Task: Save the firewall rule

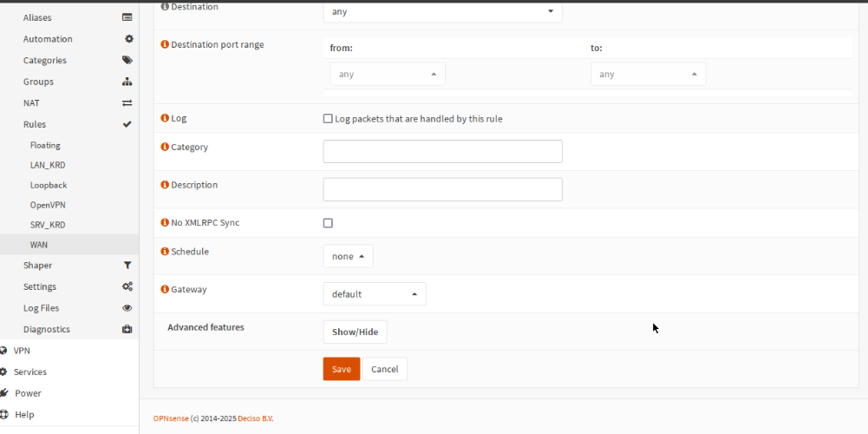Action: [341, 369]
